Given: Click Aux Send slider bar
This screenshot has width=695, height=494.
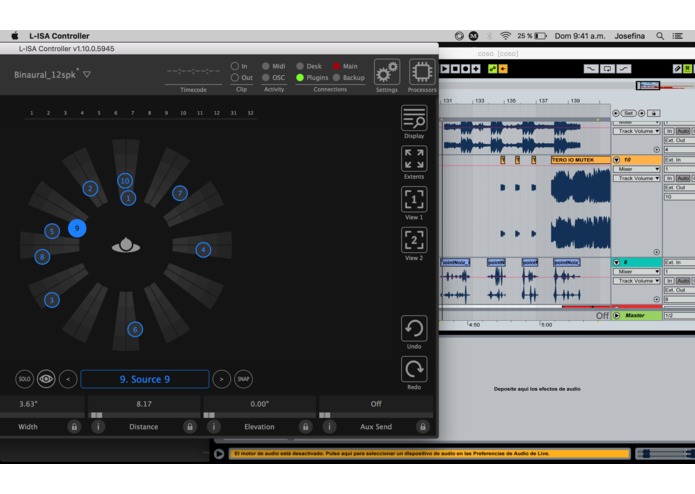Looking at the screenshot, I should coord(376,415).
